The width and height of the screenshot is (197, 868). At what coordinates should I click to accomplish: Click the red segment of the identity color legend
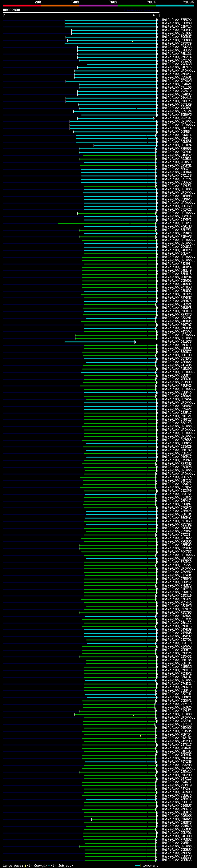pyautogui.click(x=22, y=6)
